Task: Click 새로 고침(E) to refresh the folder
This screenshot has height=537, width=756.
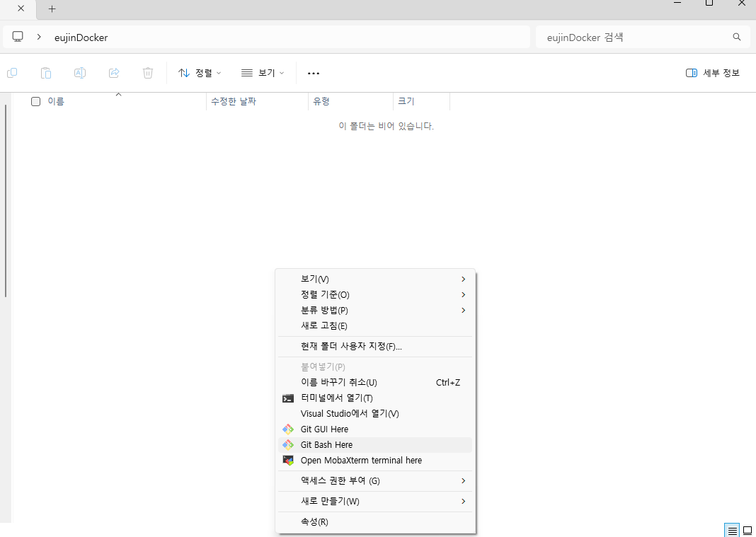Action: tap(326, 325)
